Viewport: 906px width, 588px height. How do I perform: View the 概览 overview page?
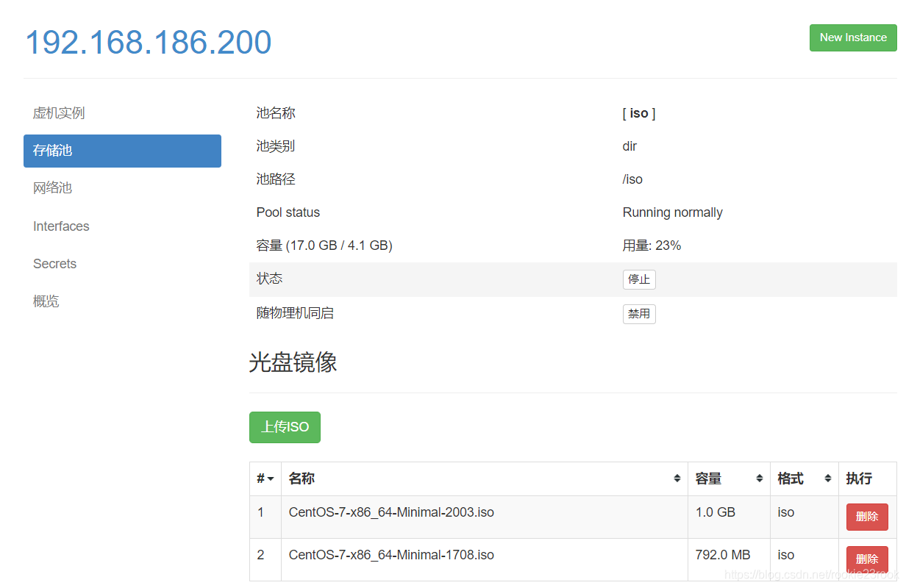[46, 301]
